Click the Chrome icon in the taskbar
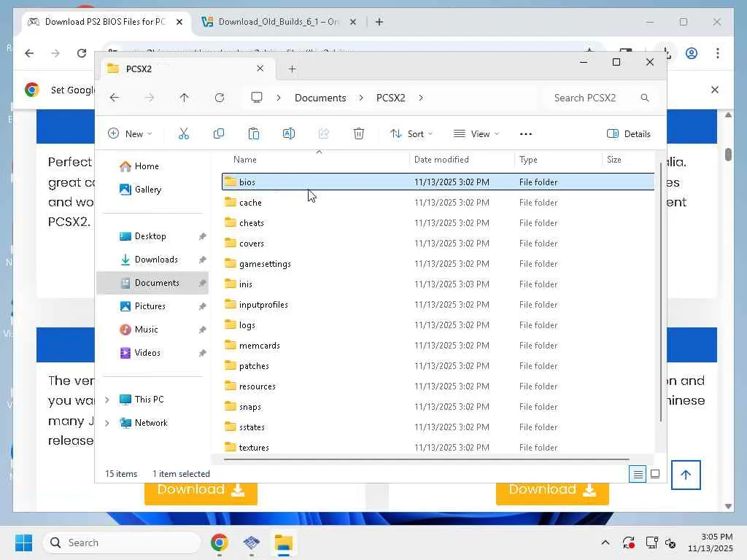 click(x=219, y=542)
